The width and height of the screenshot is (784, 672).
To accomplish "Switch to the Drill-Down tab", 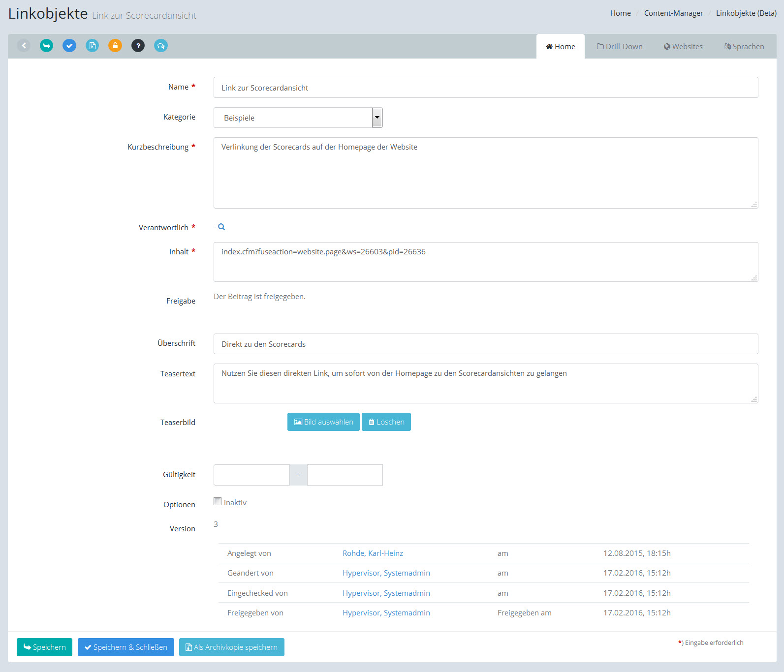I will click(x=620, y=47).
